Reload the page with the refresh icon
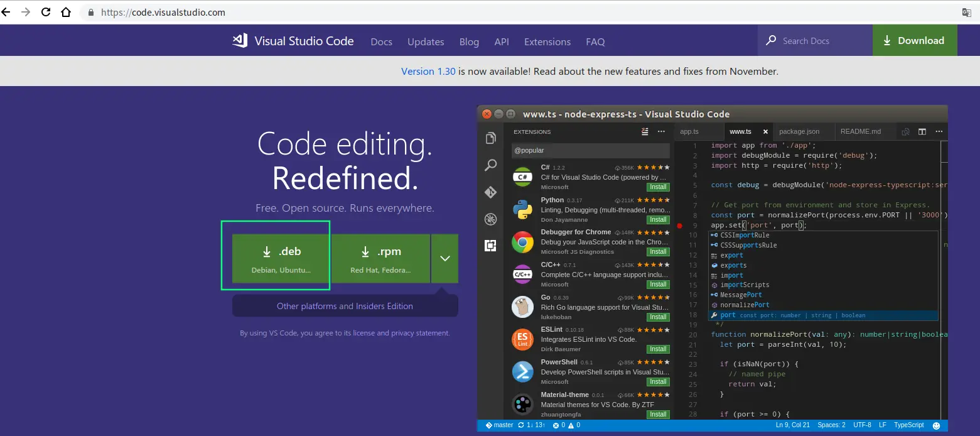 coord(46,12)
